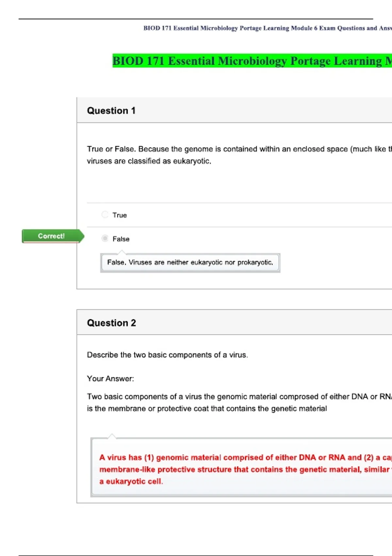Click 'Describe the two basic components' question text
This screenshot has height=556, width=392.
(167, 355)
